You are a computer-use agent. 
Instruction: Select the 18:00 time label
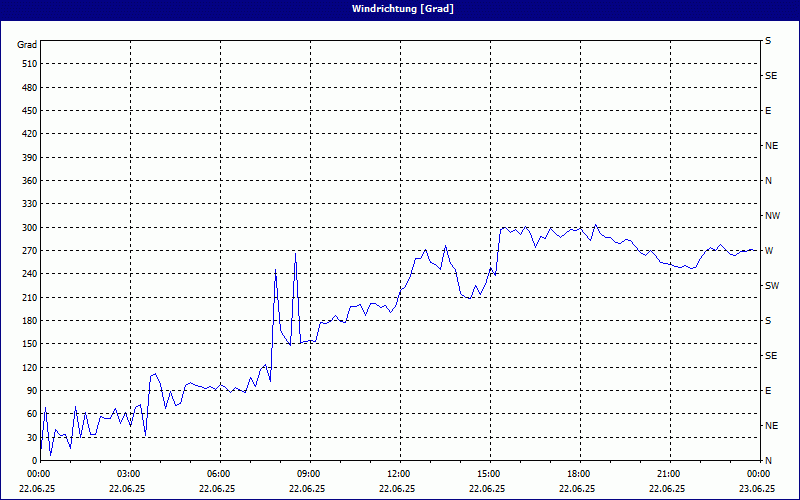coord(580,473)
